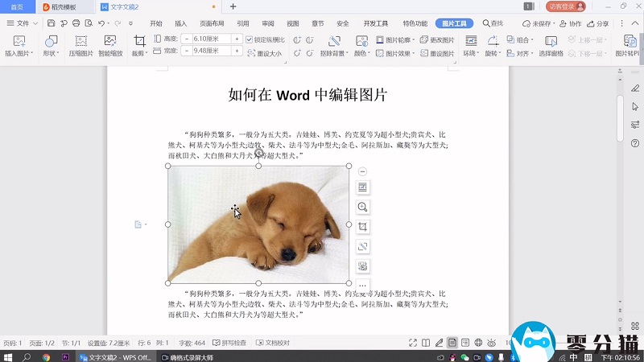644x362 pixels.
Task: Open layout options icon beside the image
Action: [363, 187]
